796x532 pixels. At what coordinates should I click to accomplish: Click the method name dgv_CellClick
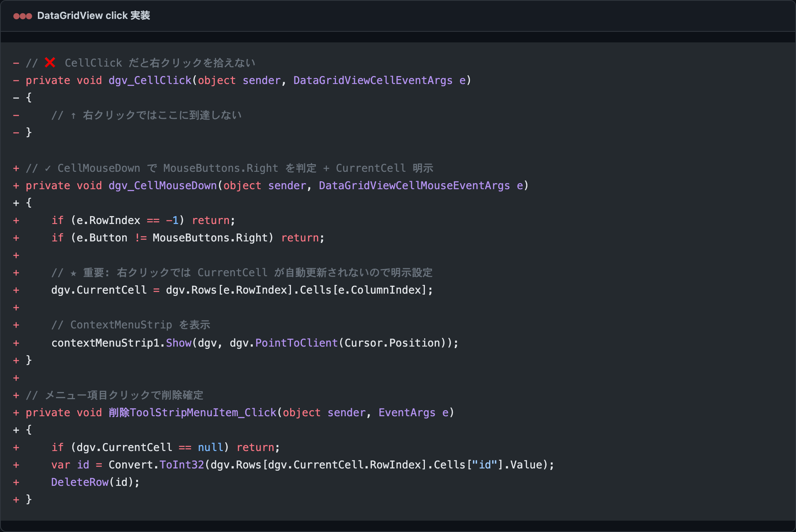pos(150,80)
